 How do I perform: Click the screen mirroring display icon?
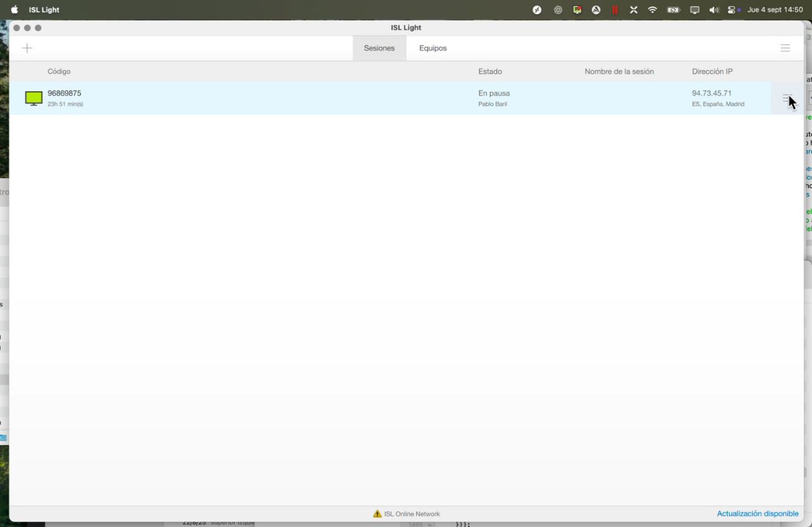695,10
